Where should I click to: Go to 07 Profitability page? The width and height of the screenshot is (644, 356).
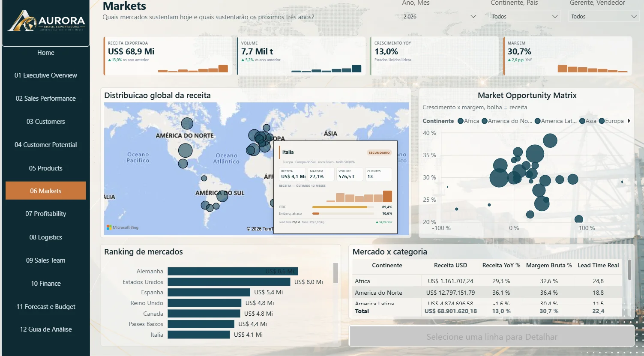click(x=46, y=214)
